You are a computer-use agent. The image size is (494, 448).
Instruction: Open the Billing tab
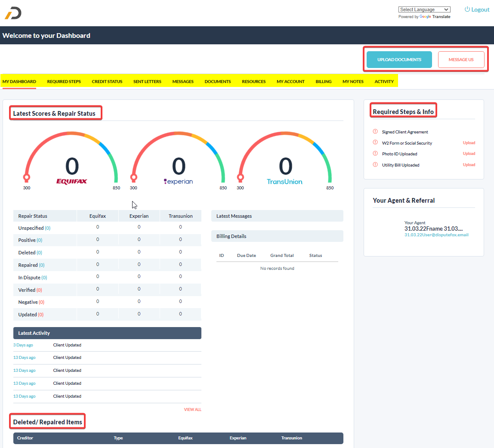[323, 81]
